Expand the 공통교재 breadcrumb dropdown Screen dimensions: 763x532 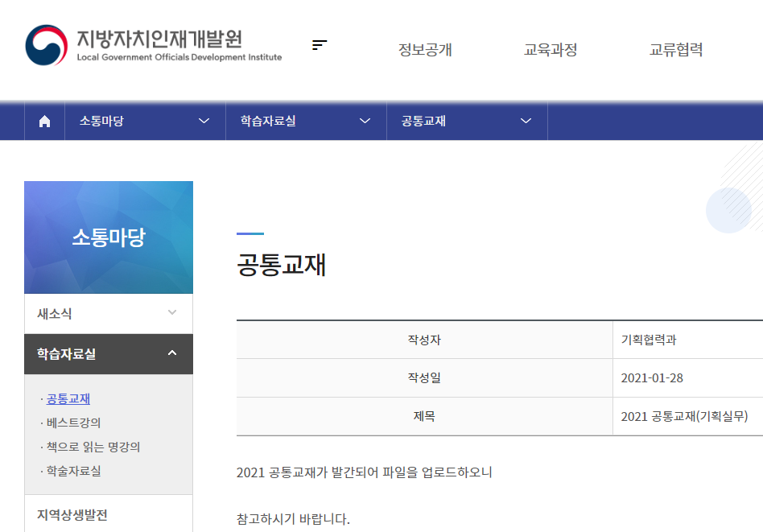pyautogui.click(x=467, y=121)
